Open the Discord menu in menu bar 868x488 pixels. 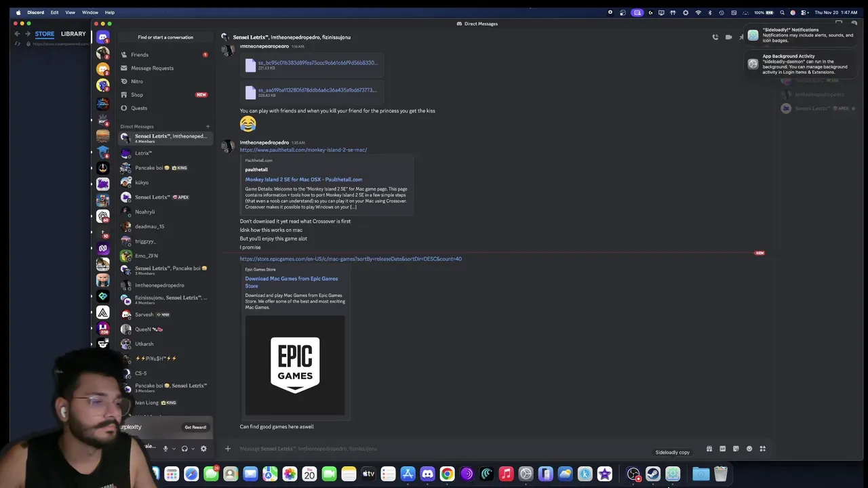click(35, 12)
